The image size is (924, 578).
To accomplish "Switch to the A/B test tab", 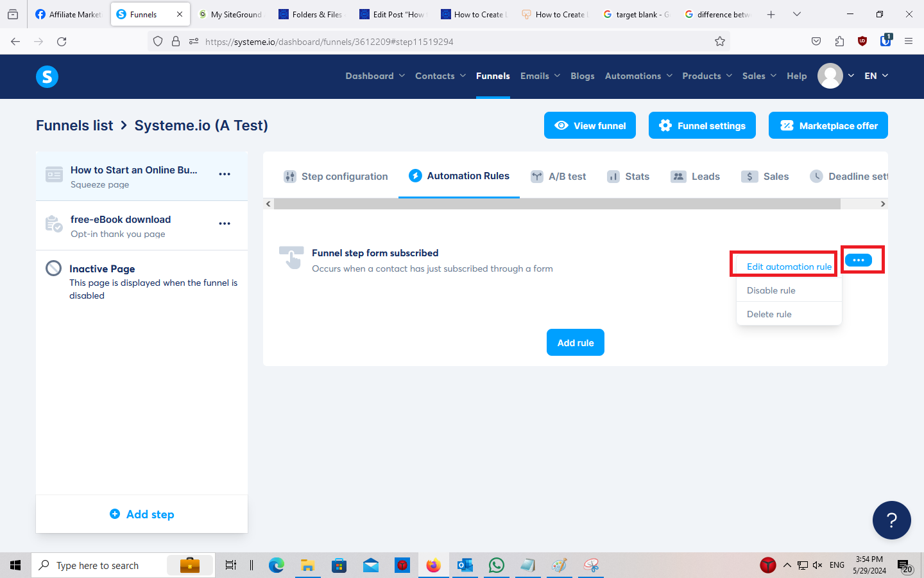I will click(558, 177).
